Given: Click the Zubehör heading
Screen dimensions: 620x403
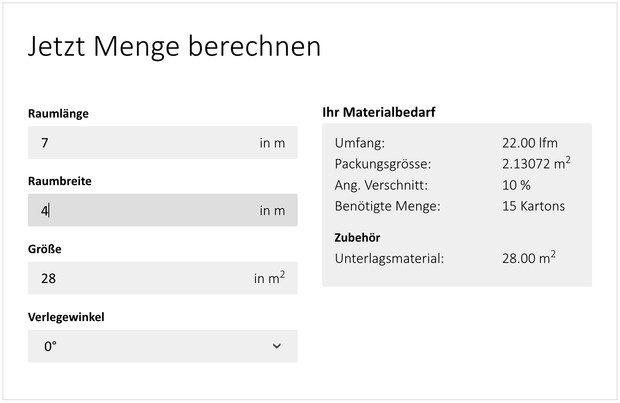Looking at the screenshot, I should click(x=357, y=237).
